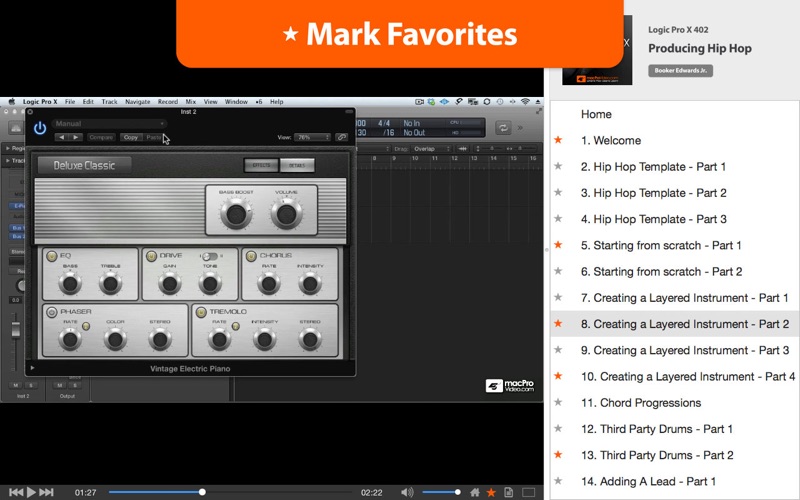The width and height of the screenshot is (800, 500).
Task: Open lesson 11. Chord Progressions
Action: click(641, 403)
